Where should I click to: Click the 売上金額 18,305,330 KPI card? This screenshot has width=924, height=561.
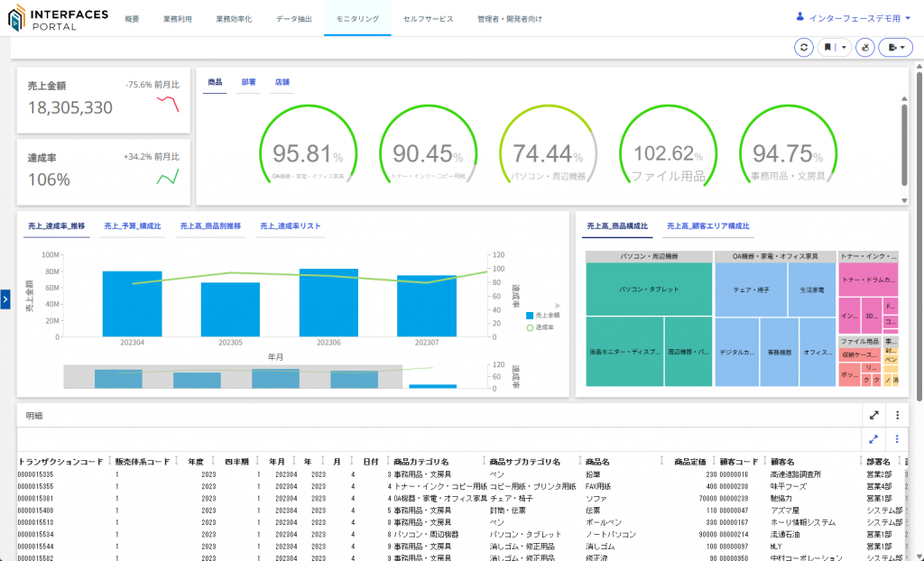tap(104, 99)
